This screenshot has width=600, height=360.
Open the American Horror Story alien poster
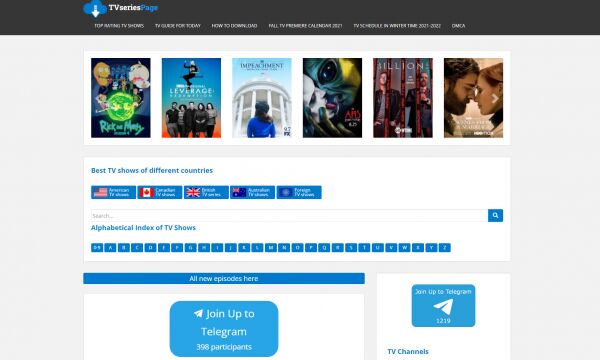click(332, 98)
